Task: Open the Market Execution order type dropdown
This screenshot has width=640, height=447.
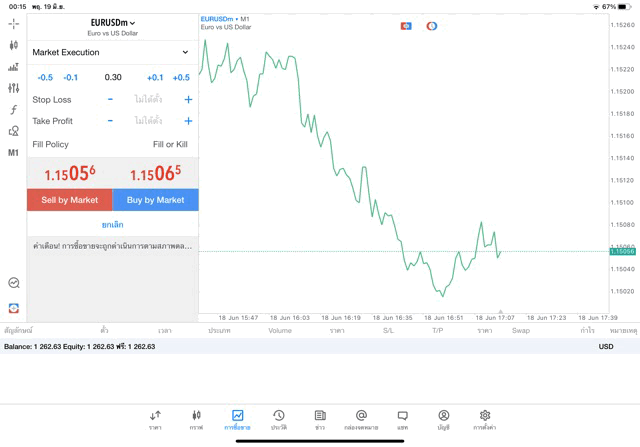Action: [x=111, y=52]
